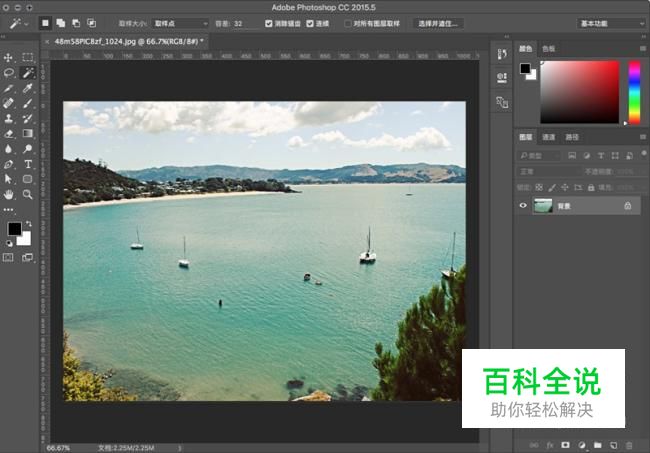
Task: Select the Clone Stamp tool
Action: click(x=8, y=119)
